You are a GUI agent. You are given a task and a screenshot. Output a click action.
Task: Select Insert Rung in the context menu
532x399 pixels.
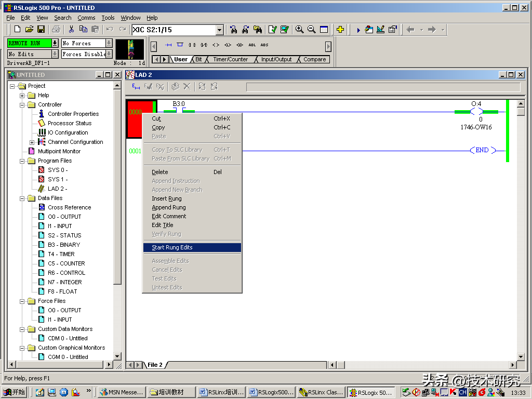[166, 198]
